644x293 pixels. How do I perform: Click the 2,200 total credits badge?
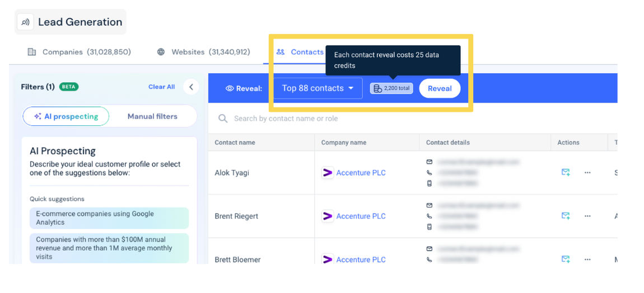391,88
